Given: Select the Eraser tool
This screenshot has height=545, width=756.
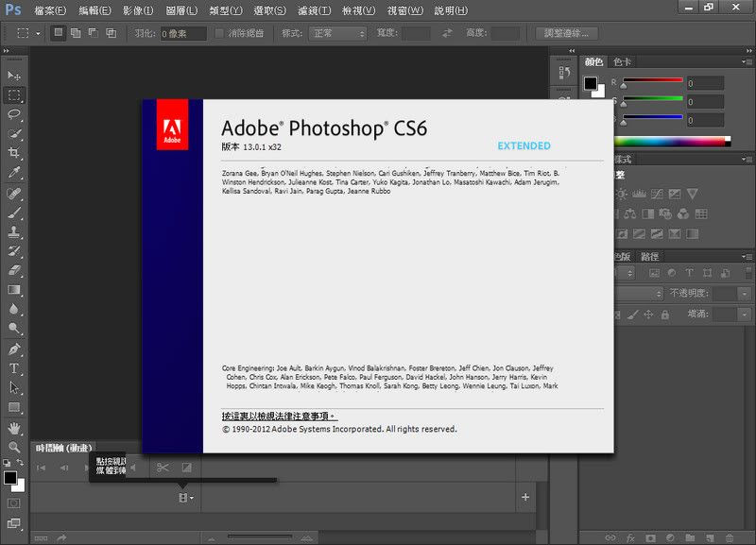Looking at the screenshot, I should point(14,270).
